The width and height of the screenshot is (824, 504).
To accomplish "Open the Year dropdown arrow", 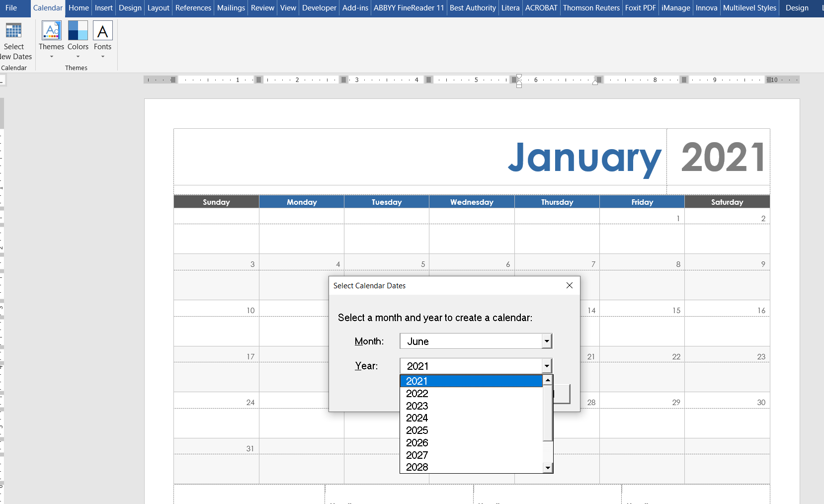I will click(x=546, y=366).
